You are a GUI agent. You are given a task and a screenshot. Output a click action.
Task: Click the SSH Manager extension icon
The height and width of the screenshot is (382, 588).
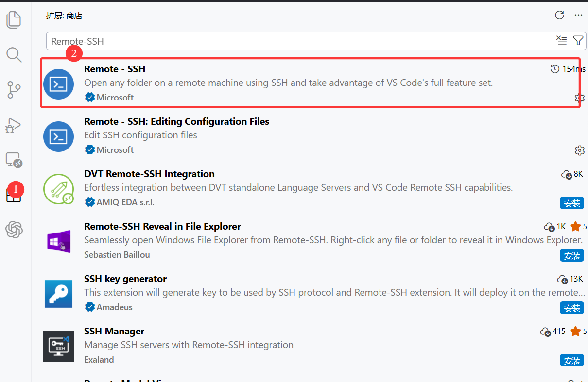coord(58,346)
